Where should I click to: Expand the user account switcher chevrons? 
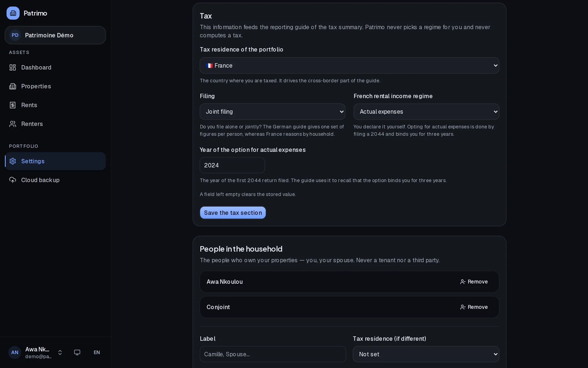(60, 352)
